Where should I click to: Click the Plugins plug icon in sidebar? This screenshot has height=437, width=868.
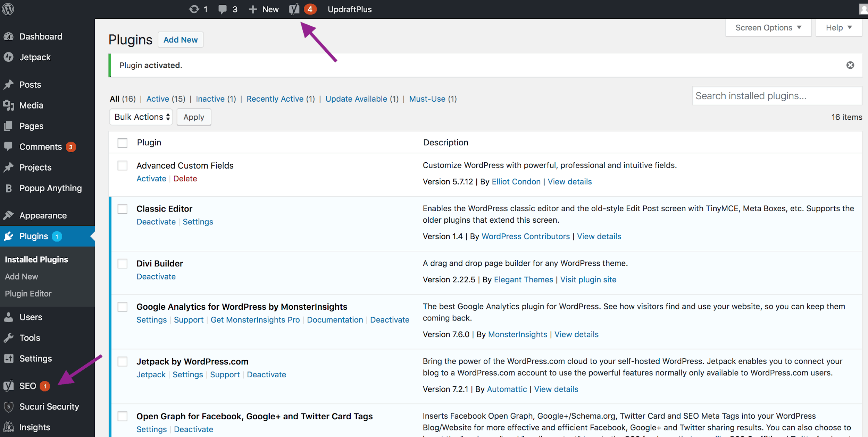tap(9, 236)
